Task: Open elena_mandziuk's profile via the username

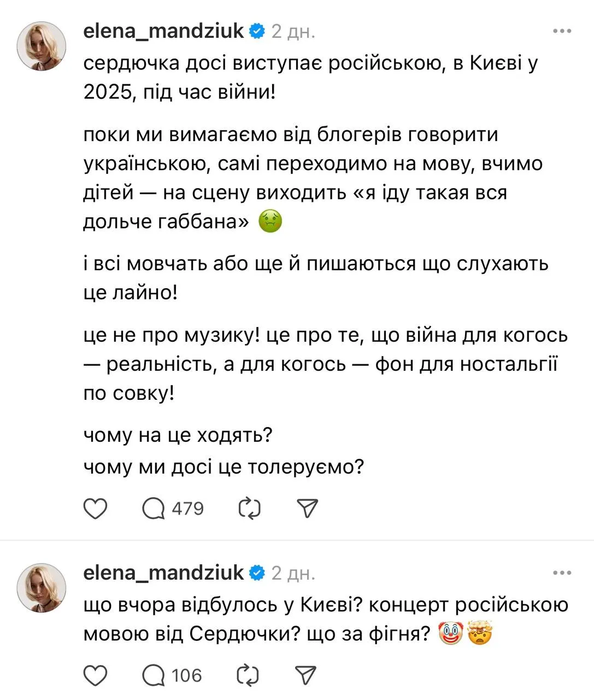Action: [163, 31]
